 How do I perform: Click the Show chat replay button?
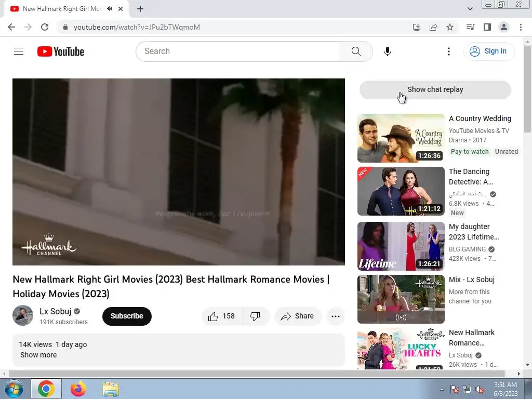click(435, 89)
